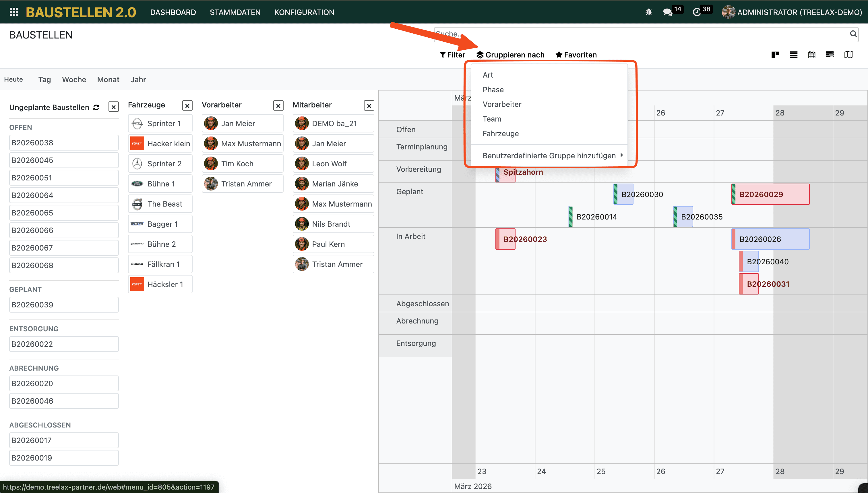Switch to the Kanban view

[x=775, y=55]
